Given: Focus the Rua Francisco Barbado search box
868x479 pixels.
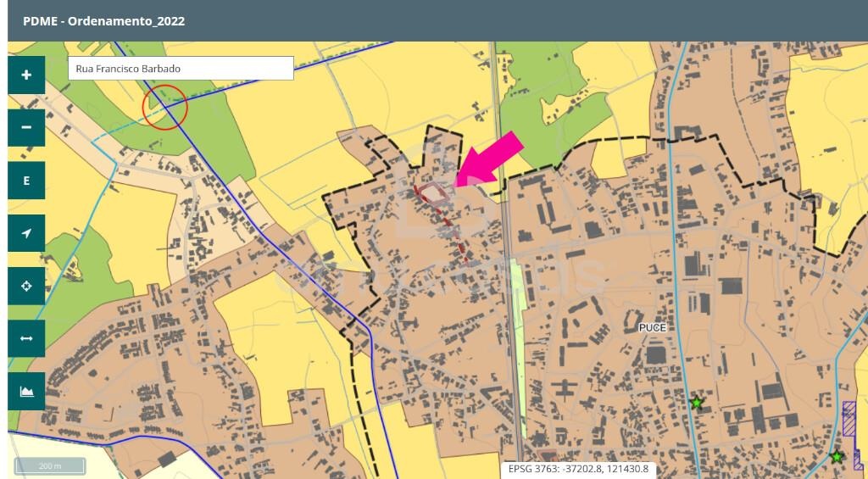Looking at the screenshot, I should coord(181,68).
